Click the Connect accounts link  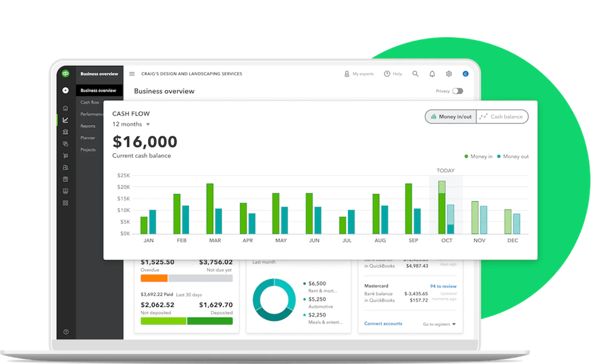383,324
